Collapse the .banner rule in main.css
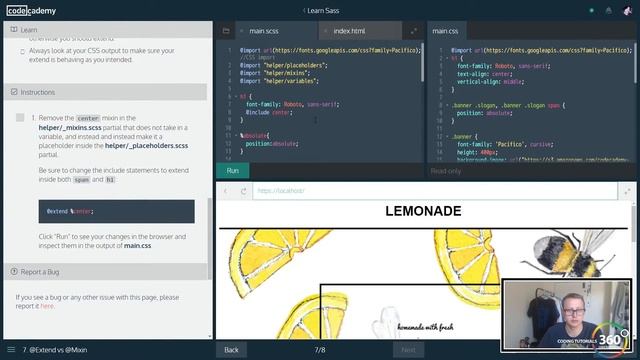This screenshot has width=640, height=360. tap(447, 137)
